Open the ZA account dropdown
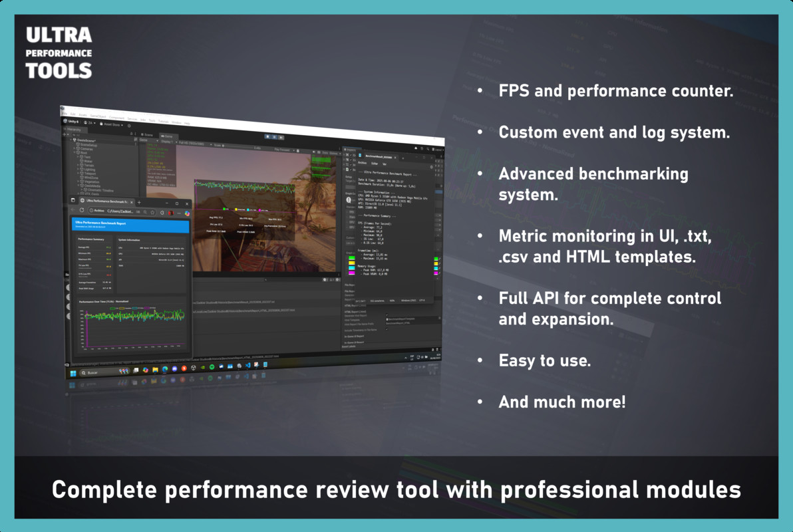Viewport: 793px width, 532px height. pyautogui.click(x=90, y=123)
